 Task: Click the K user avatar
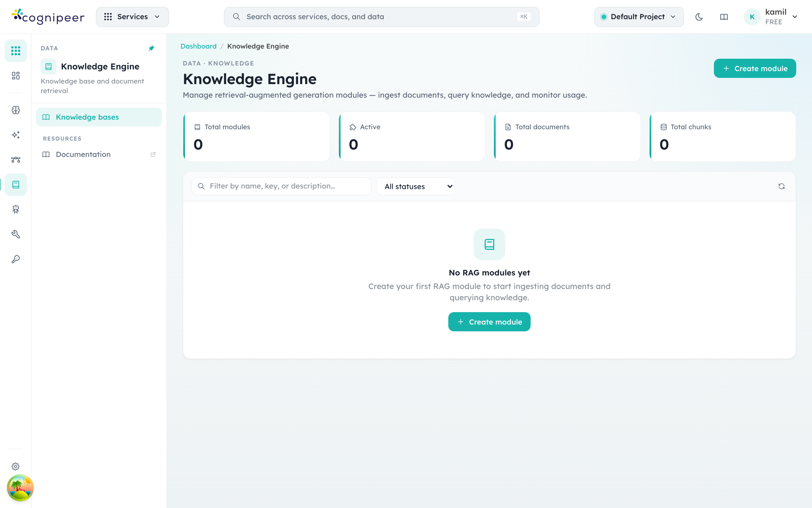(752, 17)
